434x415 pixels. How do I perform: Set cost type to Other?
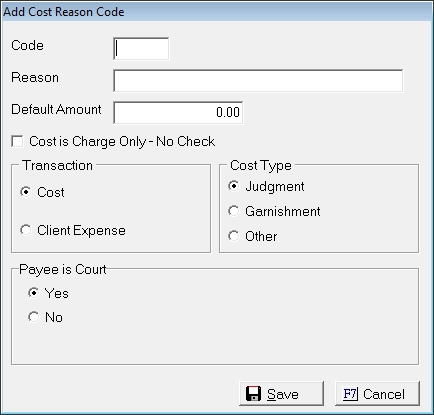[x=234, y=236]
